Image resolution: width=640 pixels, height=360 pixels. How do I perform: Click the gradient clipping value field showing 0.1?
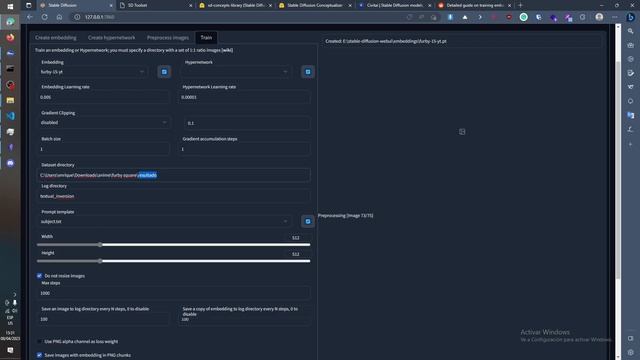(247, 123)
